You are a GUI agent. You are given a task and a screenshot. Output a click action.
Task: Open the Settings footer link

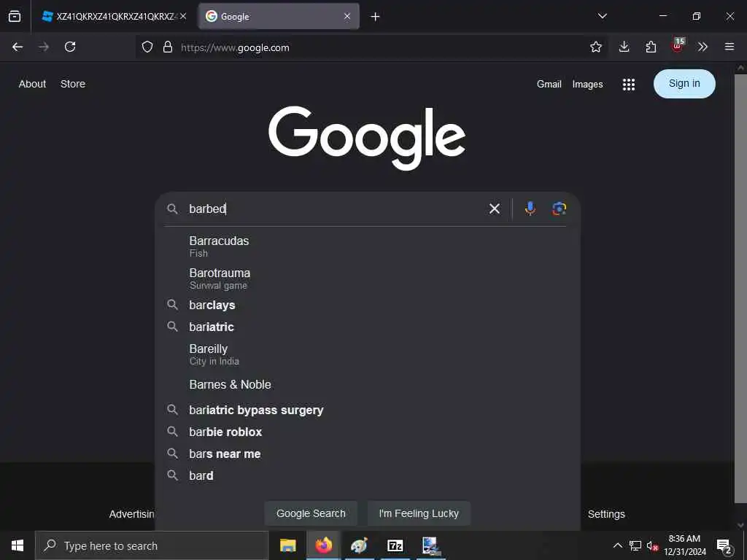point(606,514)
